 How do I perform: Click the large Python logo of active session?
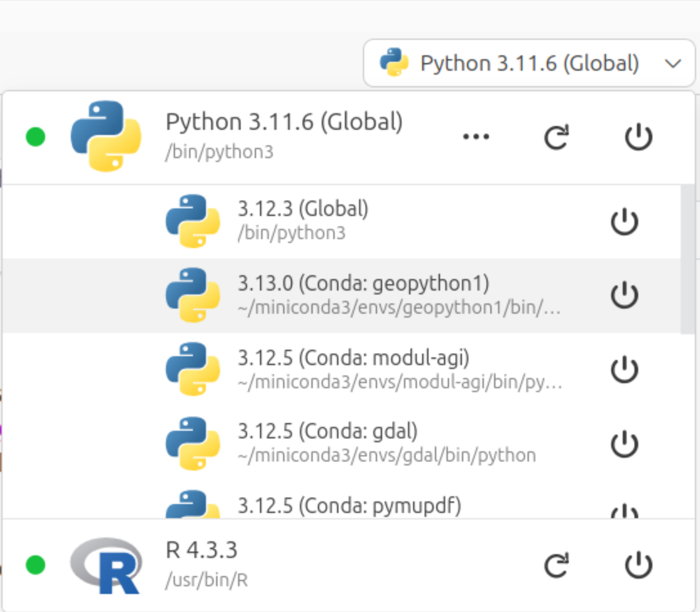click(106, 136)
